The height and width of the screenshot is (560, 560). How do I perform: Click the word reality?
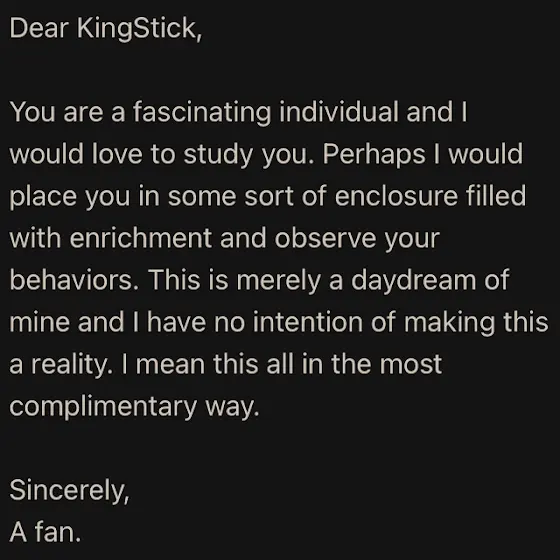coord(72,365)
